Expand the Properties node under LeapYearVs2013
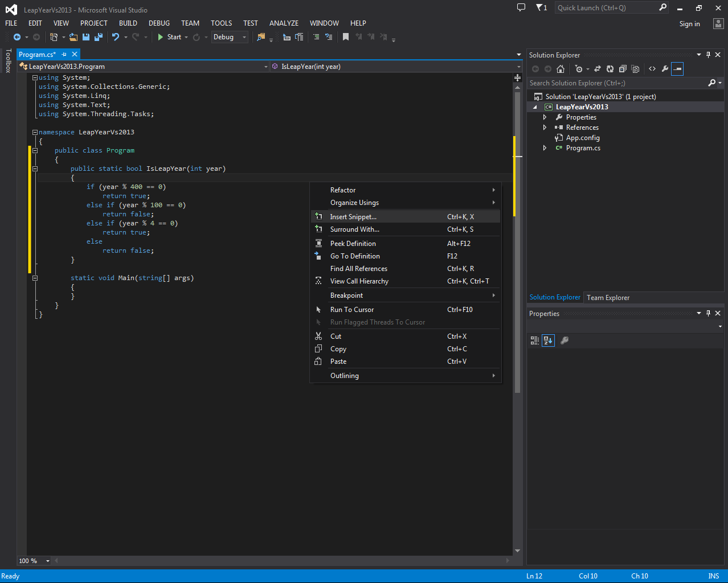 [x=545, y=117]
